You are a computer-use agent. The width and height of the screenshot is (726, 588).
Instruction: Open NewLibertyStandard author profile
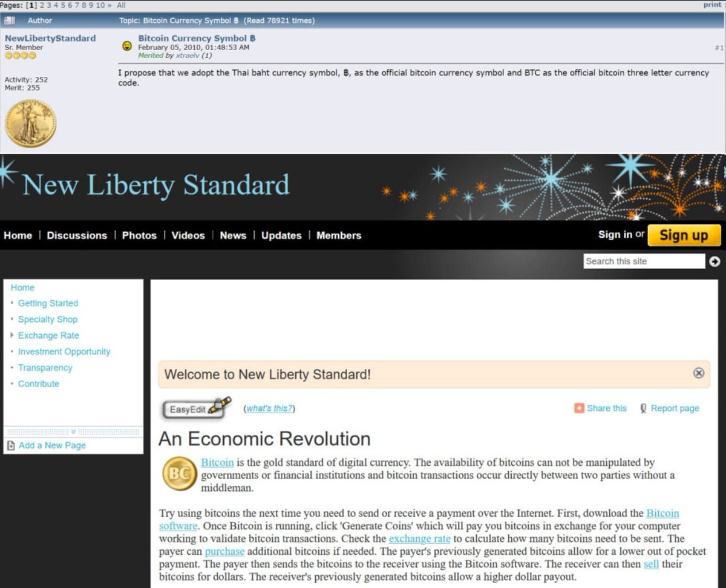(x=50, y=38)
